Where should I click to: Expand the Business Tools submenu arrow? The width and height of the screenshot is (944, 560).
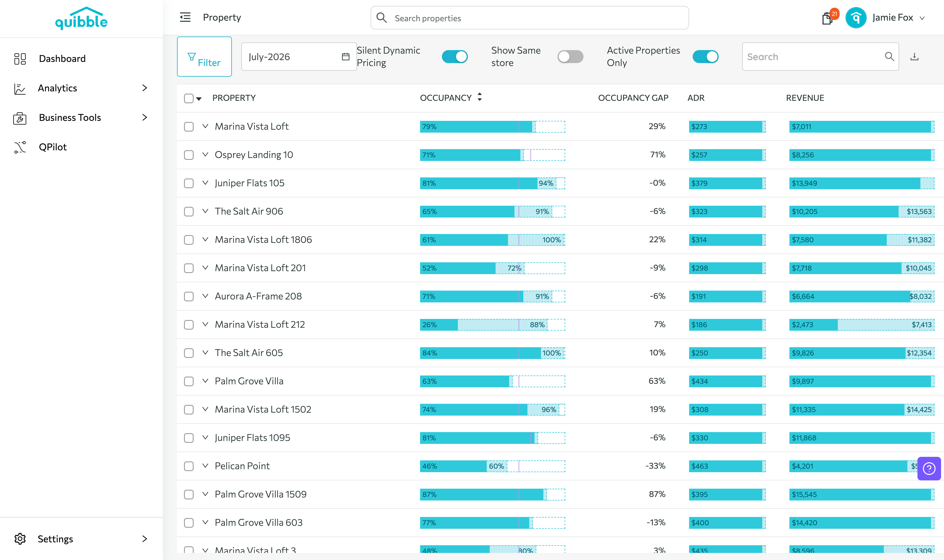click(144, 117)
